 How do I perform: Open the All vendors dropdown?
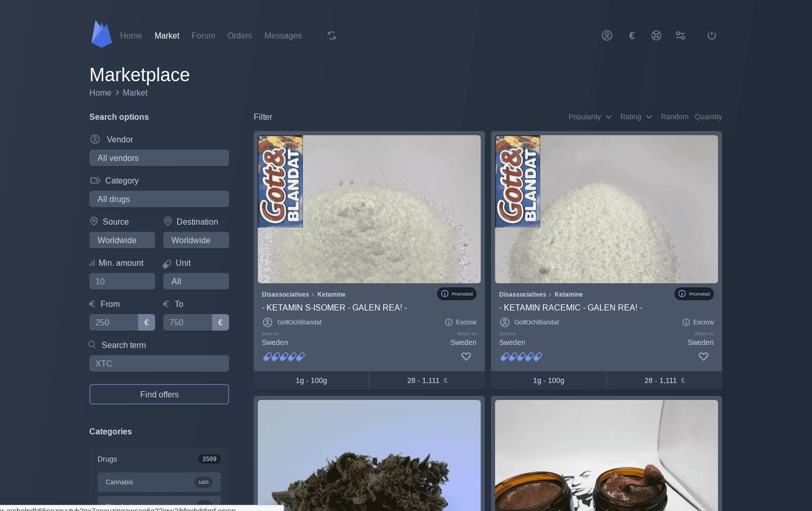(x=159, y=158)
